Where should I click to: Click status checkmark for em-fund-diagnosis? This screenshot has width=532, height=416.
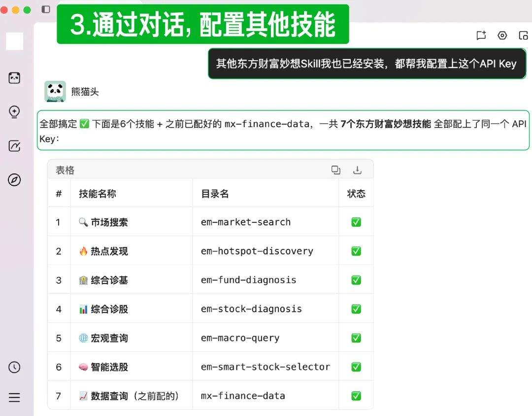click(356, 280)
